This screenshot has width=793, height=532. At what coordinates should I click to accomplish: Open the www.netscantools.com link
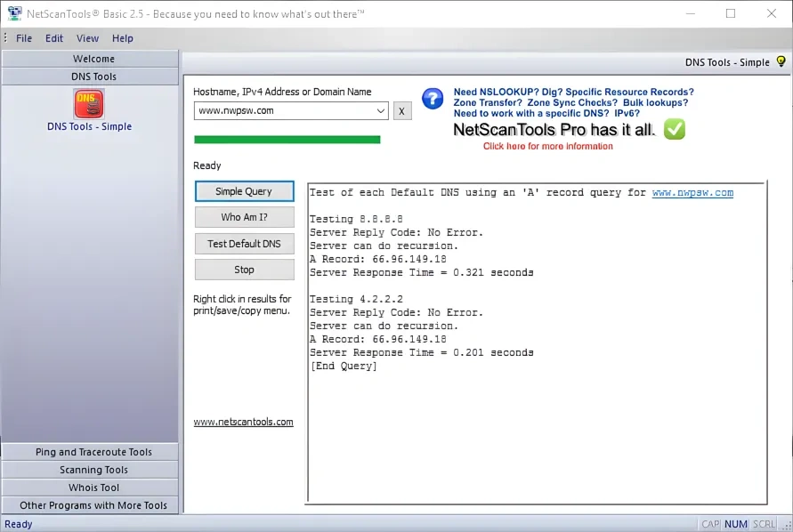point(243,422)
